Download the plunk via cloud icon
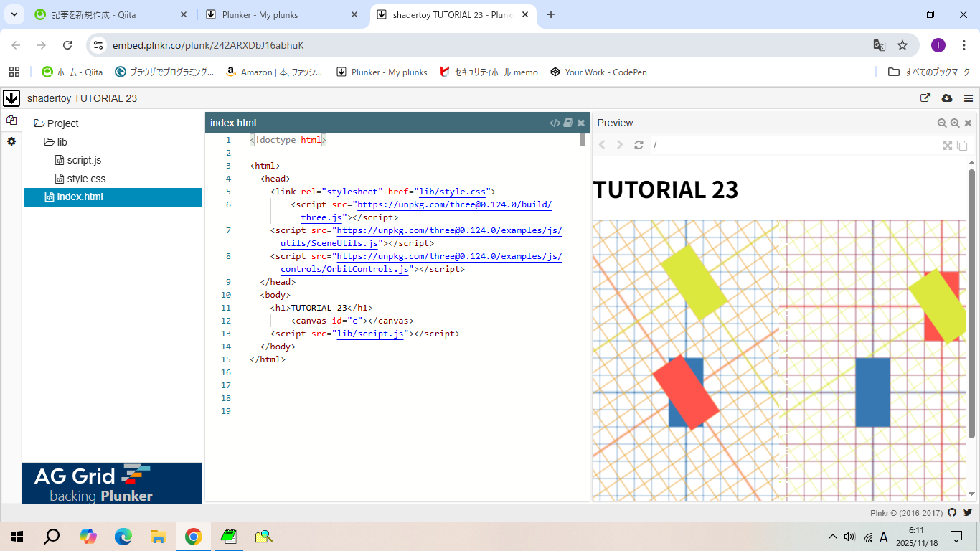 pos(946,98)
